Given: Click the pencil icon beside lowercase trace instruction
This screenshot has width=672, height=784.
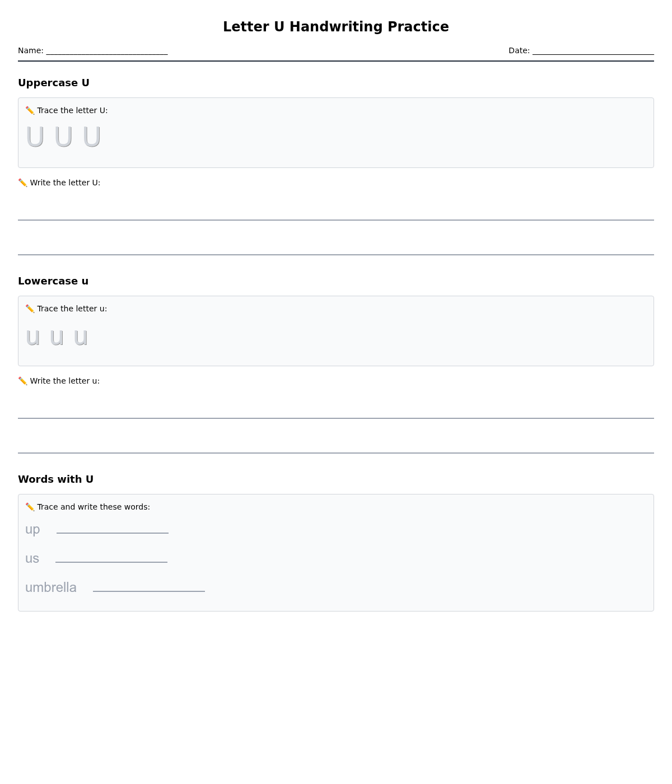Looking at the screenshot, I should pos(30,309).
